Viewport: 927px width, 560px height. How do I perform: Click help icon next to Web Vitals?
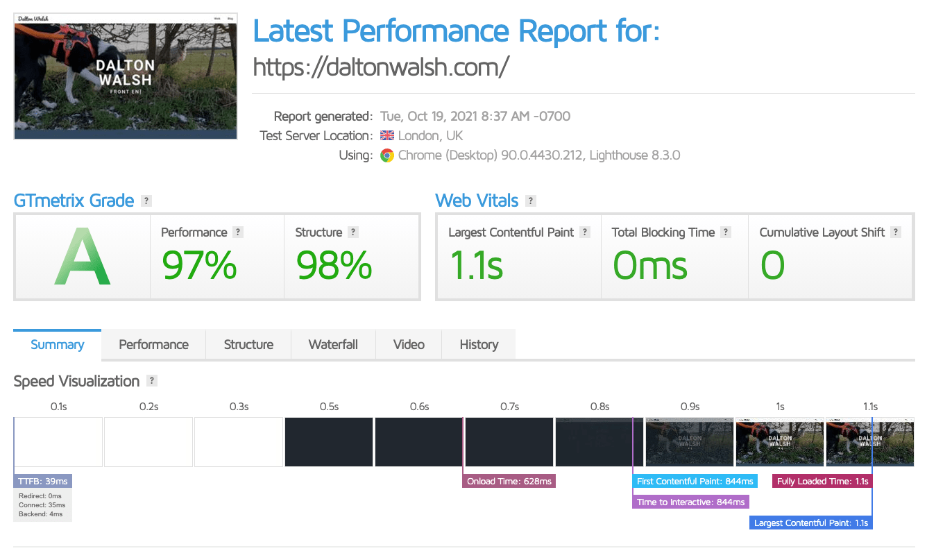click(x=531, y=201)
